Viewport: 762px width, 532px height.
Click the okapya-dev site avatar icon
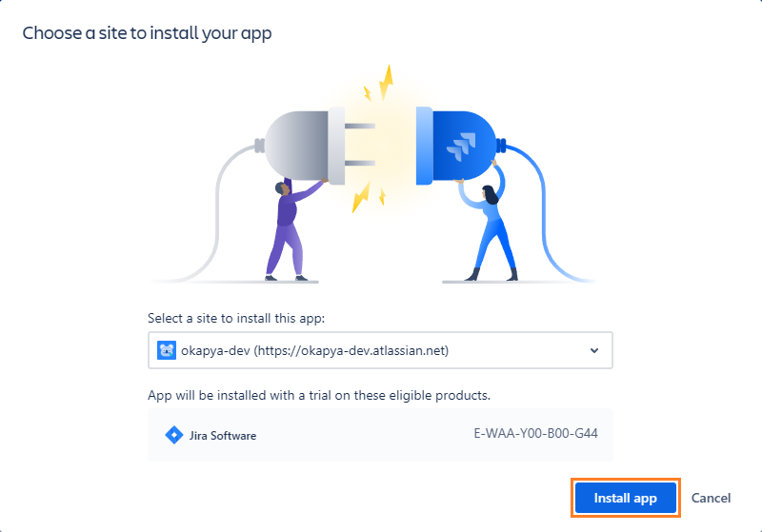pos(166,350)
